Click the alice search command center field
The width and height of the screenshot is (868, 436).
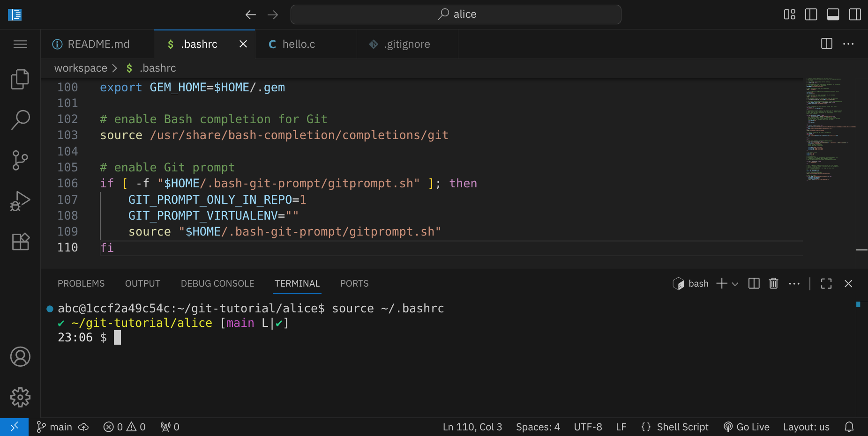pyautogui.click(x=456, y=15)
